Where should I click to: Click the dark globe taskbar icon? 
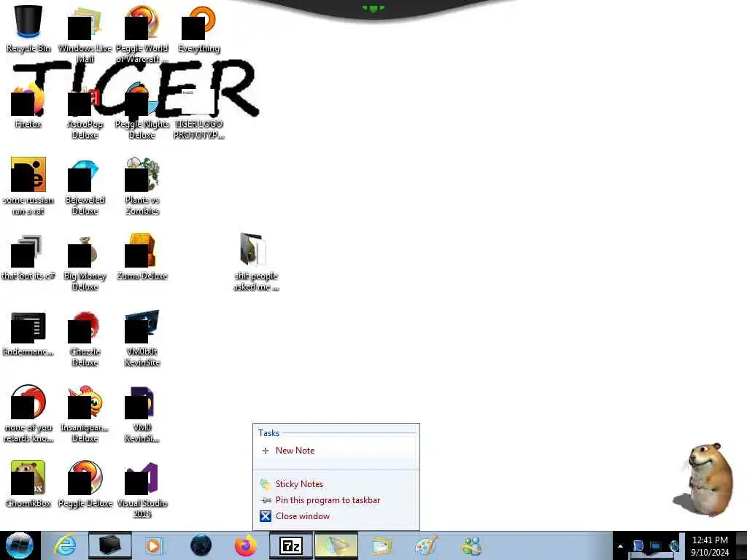201,545
